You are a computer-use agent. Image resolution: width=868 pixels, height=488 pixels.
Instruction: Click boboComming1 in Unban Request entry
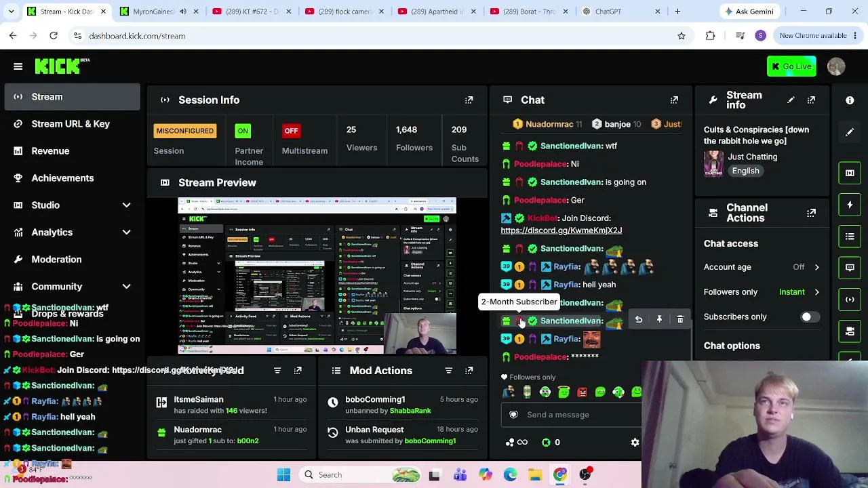[430, 441]
